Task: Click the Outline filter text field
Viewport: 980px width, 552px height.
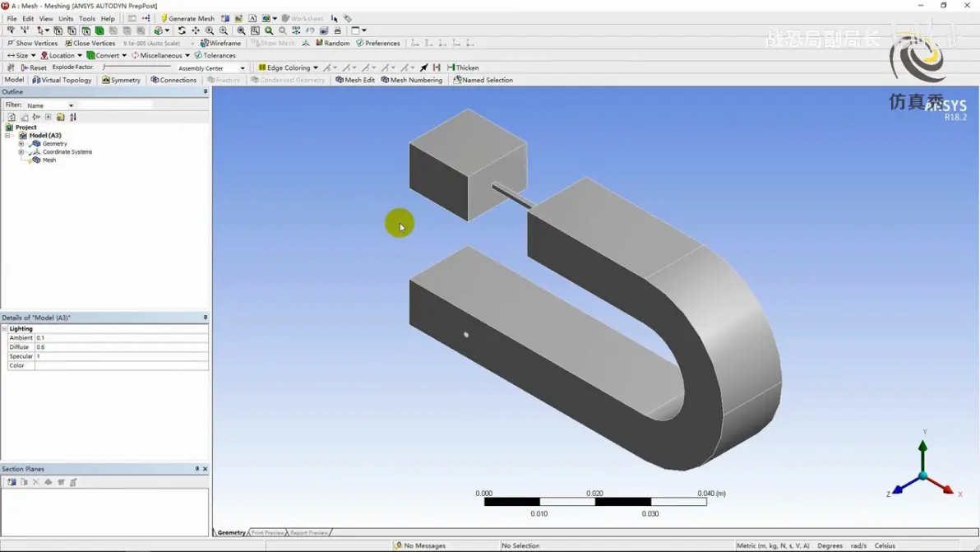Action: tap(116, 105)
